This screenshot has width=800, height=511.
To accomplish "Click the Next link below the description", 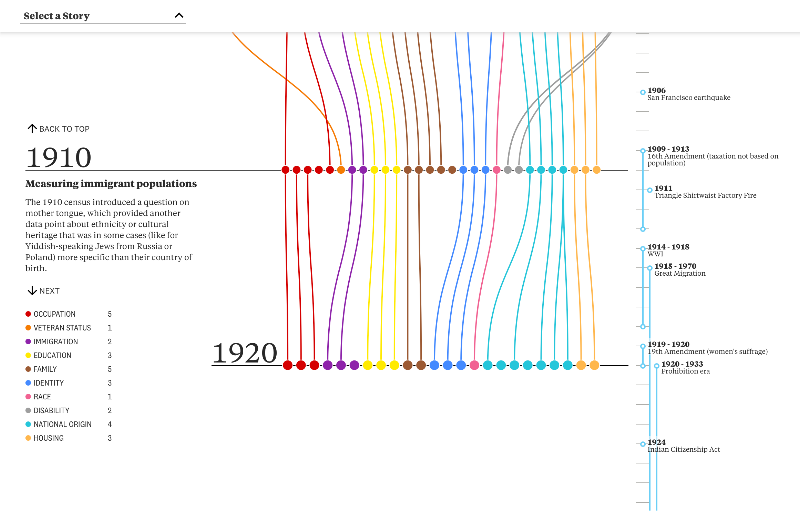I will tap(49, 291).
